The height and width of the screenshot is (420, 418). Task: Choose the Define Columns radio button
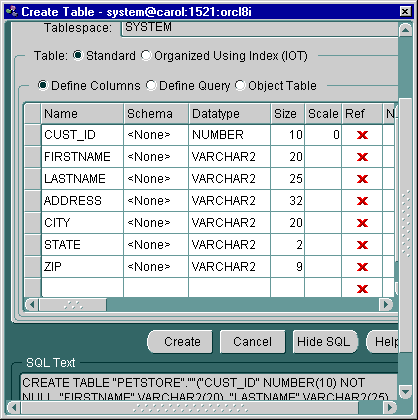coord(43,85)
